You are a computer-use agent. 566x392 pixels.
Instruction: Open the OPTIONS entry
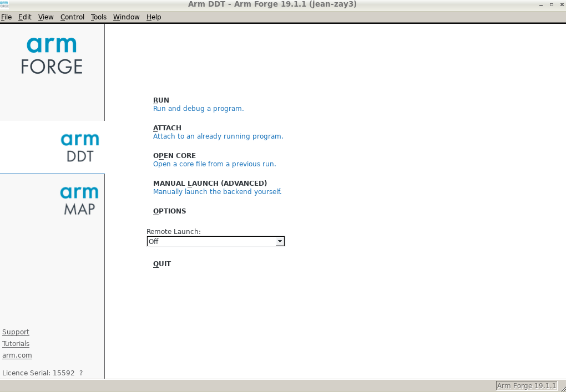169,211
